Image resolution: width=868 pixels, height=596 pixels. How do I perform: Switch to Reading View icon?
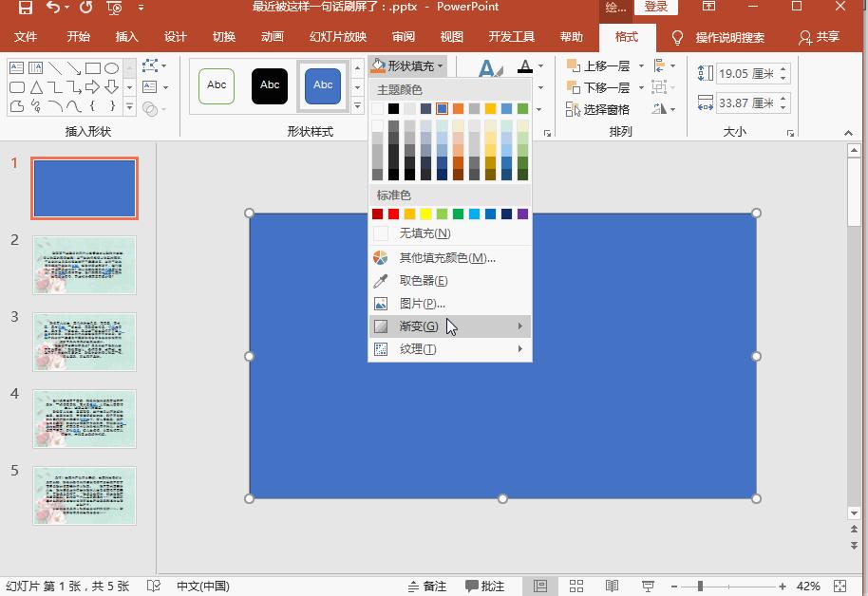point(612,587)
